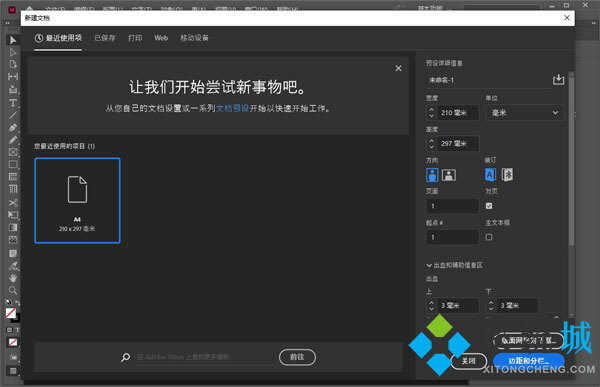Dismiss the welcome banner with its X

coord(398,68)
